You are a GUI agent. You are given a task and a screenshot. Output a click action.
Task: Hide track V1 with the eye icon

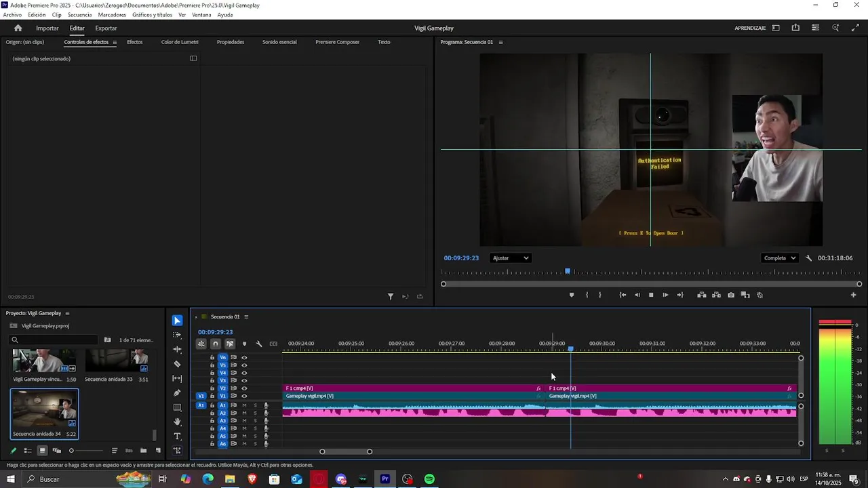point(244,396)
